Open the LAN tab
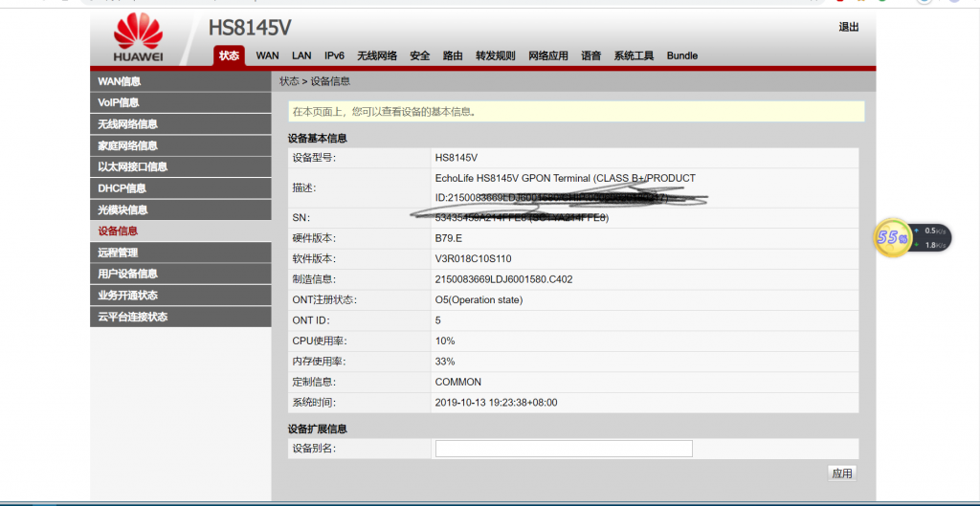 301,55
